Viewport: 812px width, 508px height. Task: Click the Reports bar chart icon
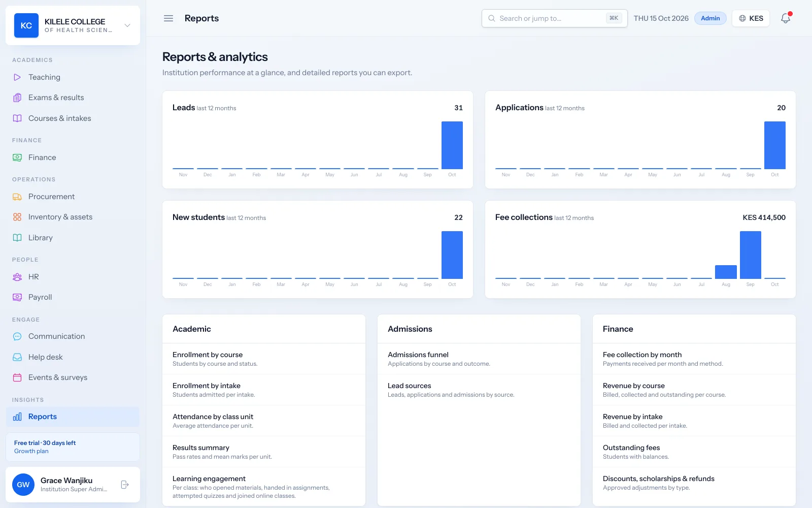17,417
